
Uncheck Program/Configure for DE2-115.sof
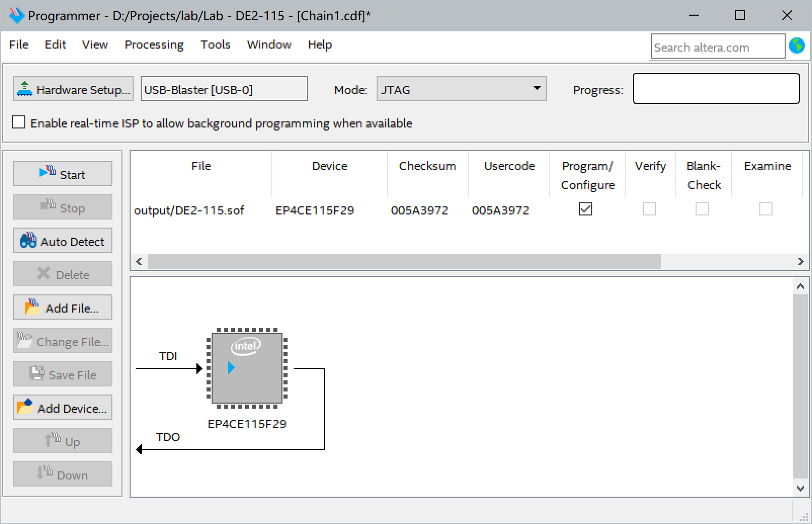[586, 209]
